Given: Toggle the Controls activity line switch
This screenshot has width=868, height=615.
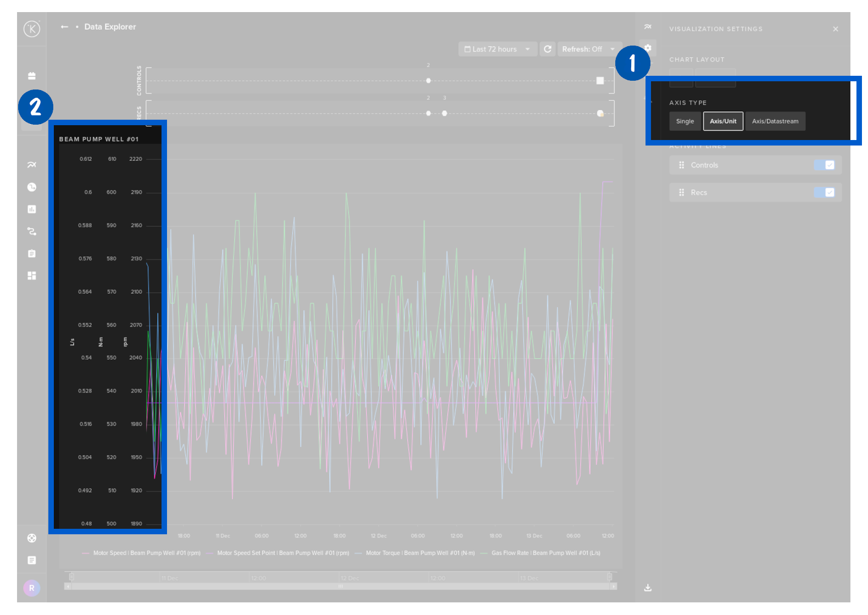Looking at the screenshot, I should click(x=825, y=165).
